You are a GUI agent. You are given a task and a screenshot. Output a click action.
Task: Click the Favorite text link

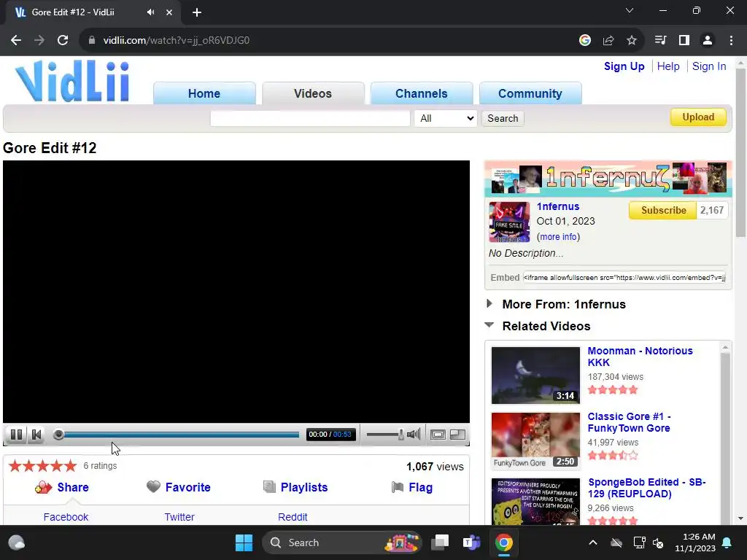(187, 487)
